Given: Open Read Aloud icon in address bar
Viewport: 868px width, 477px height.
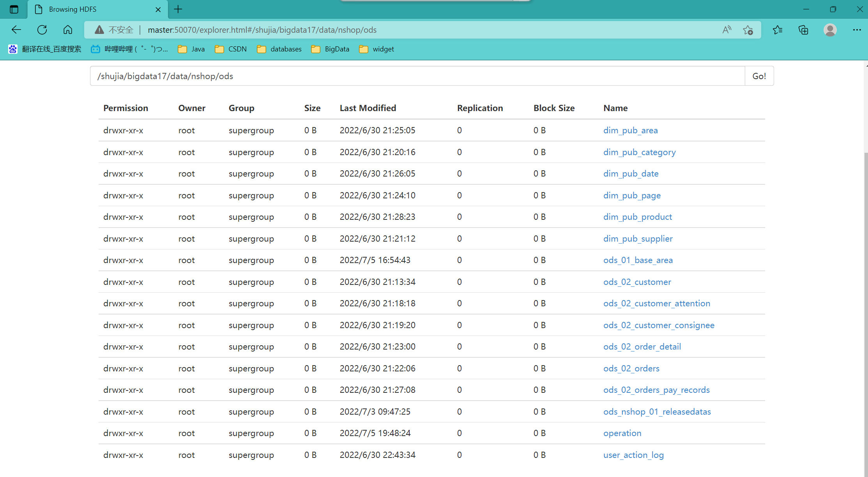Looking at the screenshot, I should (x=727, y=30).
